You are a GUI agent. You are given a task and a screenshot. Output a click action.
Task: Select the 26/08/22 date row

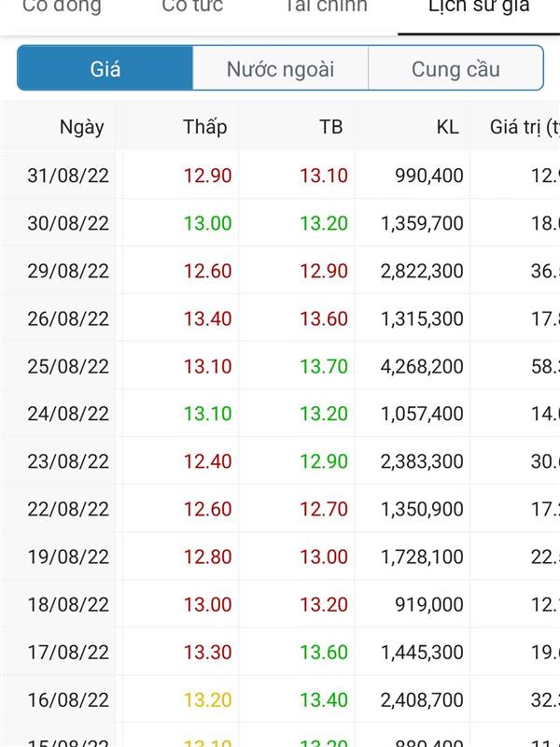click(68, 318)
